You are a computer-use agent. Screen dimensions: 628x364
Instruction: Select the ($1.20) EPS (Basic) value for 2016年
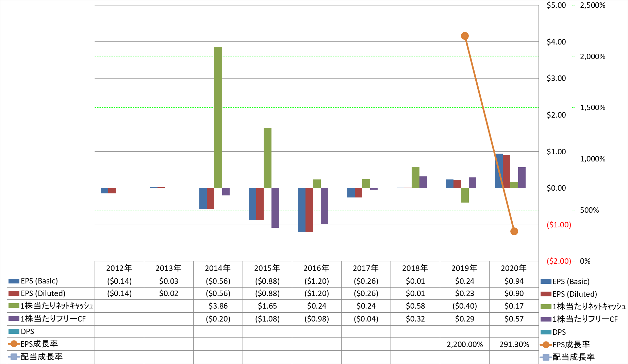coord(317,281)
